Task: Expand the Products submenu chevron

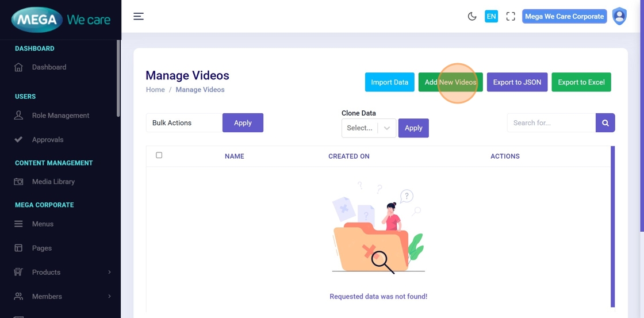Action: pos(109,273)
